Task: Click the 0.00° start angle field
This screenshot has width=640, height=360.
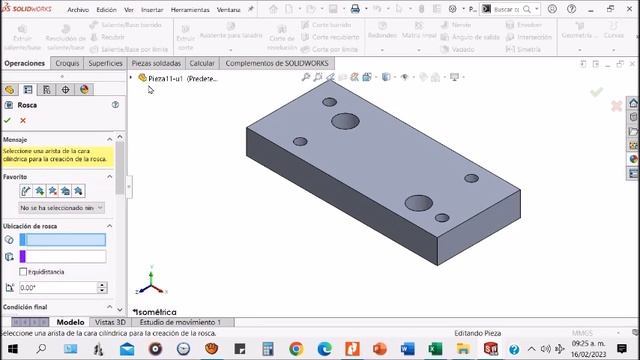Action: tap(58, 287)
